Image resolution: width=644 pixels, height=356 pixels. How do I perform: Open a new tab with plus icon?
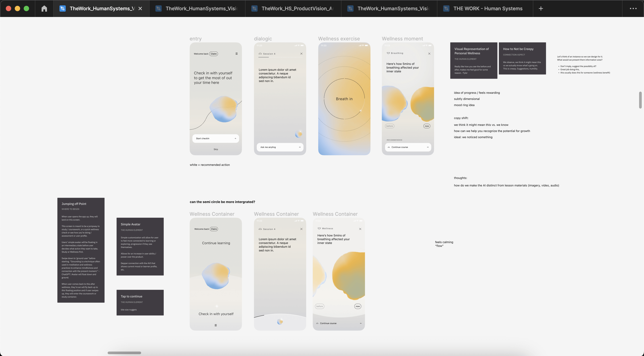(541, 8)
